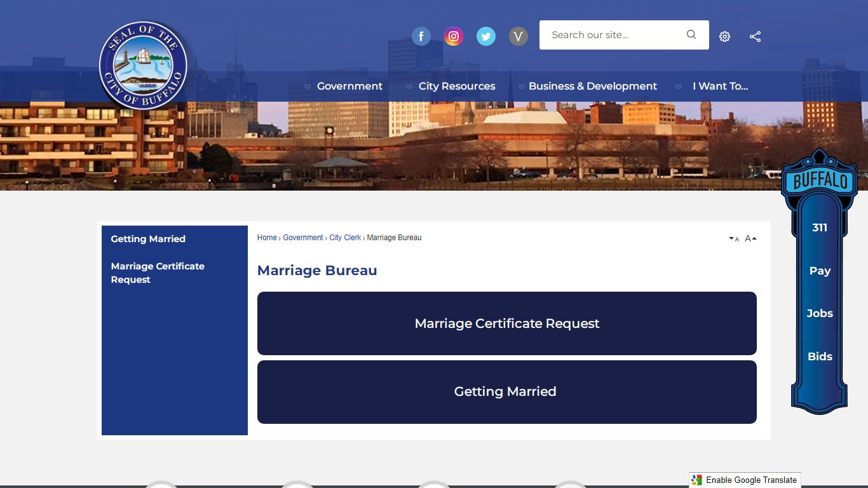Open the City Resources menu
Image resolution: width=868 pixels, height=488 pixels.
(x=457, y=86)
